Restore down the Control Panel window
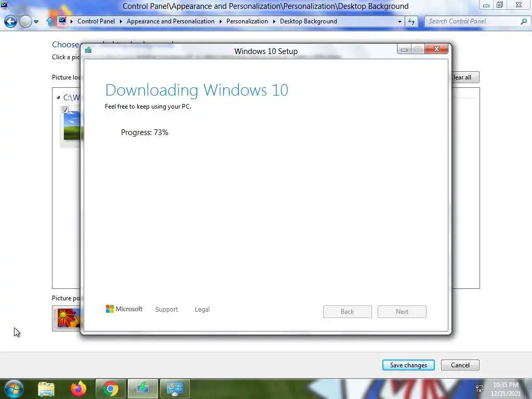The width and height of the screenshot is (532, 399). (x=500, y=5)
